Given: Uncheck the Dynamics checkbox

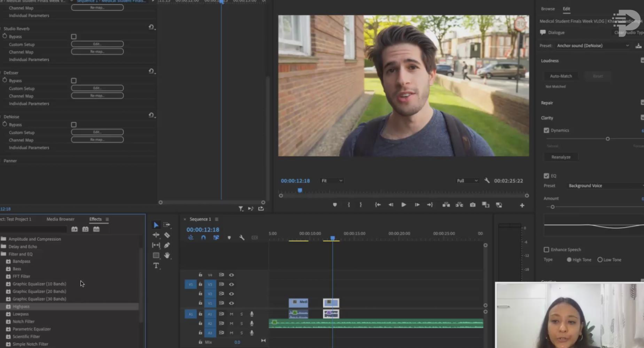Looking at the screenshot, I should (x=546, y=130).
